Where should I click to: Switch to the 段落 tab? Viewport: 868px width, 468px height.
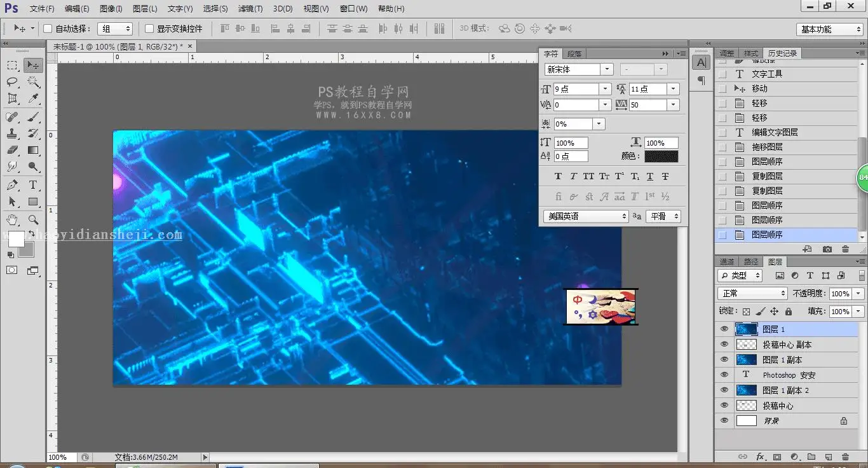click(574, 54)
